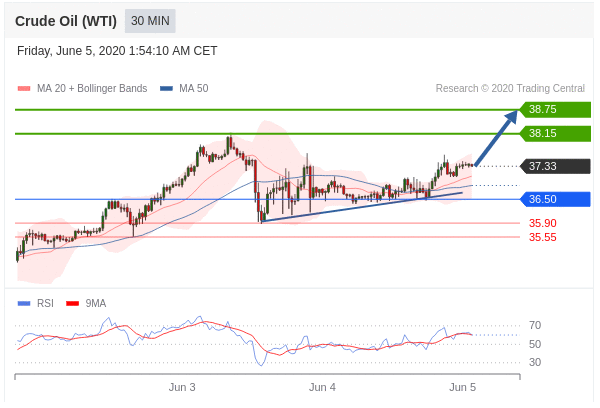Click the 38.15 resistance price tag
This screenshot has height=408, width=600.
coord(555,134)
